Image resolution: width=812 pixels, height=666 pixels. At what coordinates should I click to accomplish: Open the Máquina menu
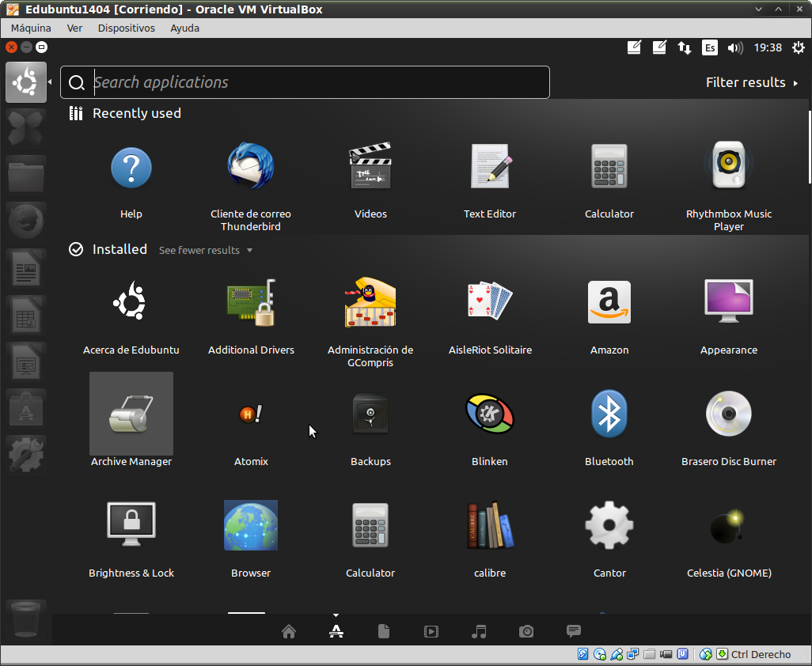click(31, 28)
